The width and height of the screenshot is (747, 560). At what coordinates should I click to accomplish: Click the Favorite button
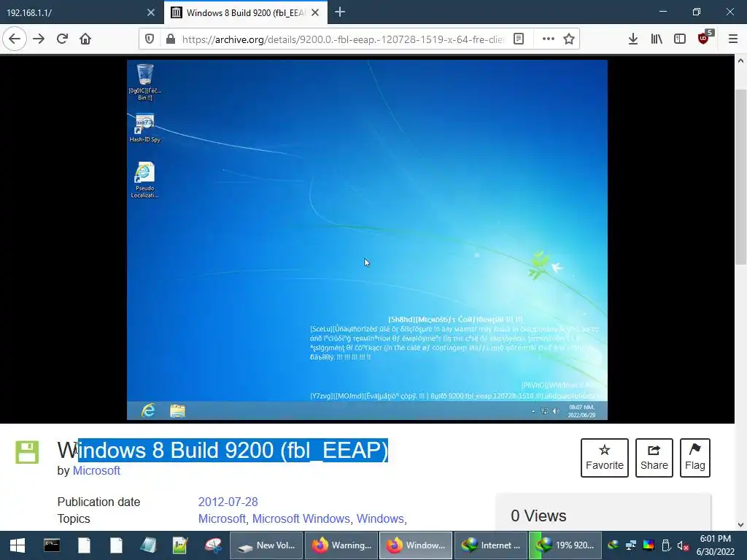click(x=605, y=458)
